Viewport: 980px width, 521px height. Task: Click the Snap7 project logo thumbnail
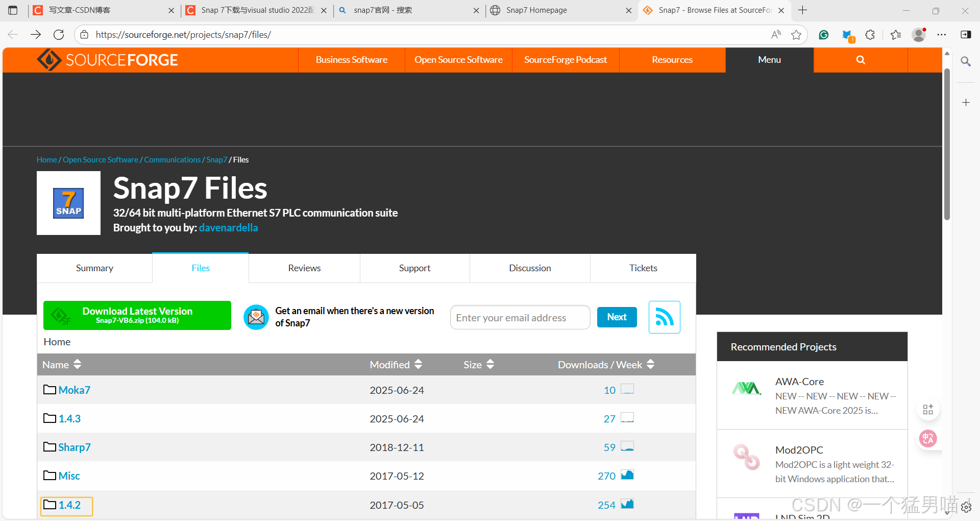coord(68,203)
